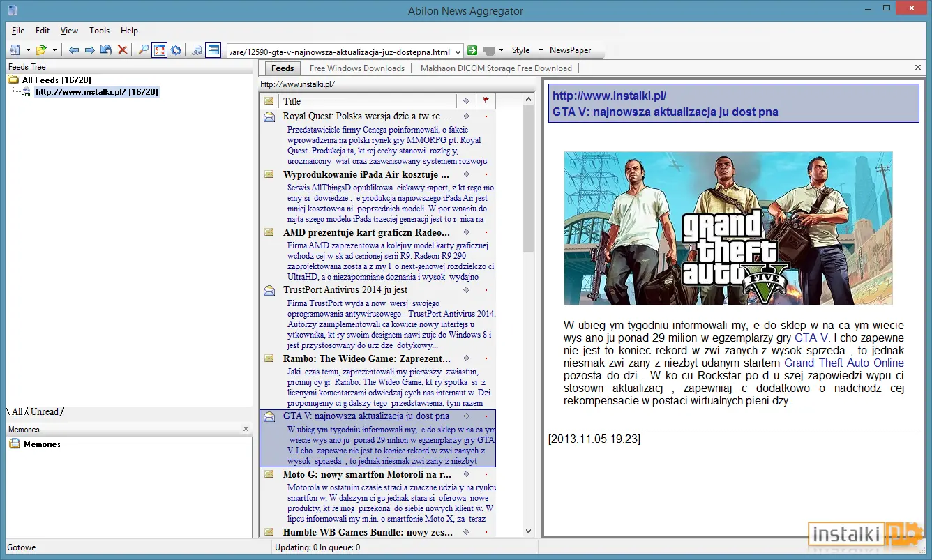
Task: Click the NewsPaper toolbar button
Action: (571, 50)
